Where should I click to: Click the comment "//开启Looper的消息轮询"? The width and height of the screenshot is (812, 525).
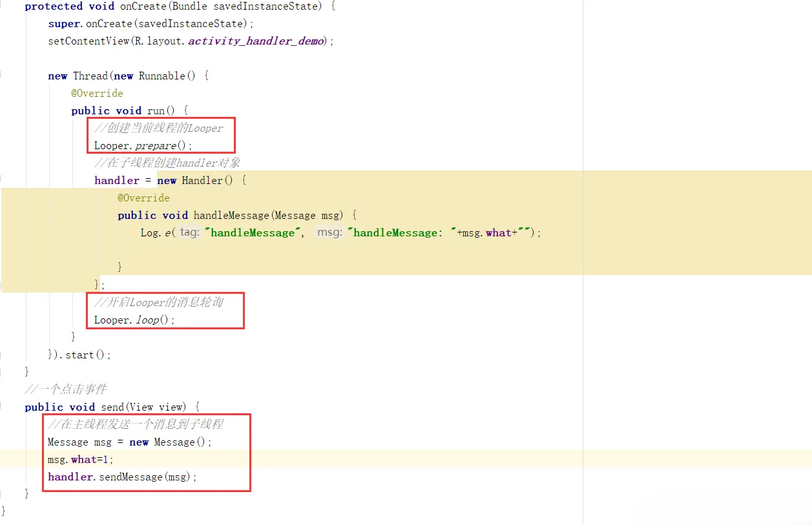(x=159, y=302)
